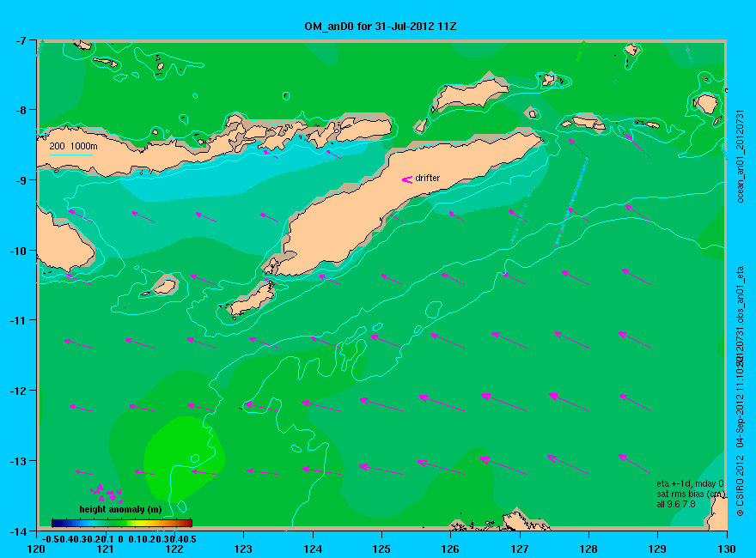The width and height of the screenshot is (756, 558).
Task: Click latitude axis label "-10"
Action: click(x=18, y=251)
